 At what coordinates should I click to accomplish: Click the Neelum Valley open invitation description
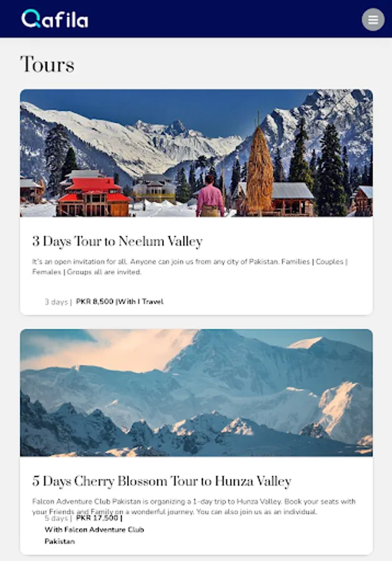pyautogui.click(x=190, y=267)
